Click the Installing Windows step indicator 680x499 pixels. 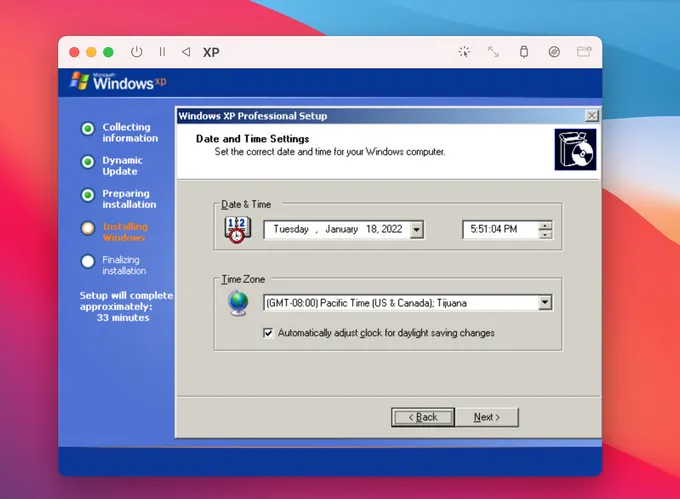pyautogui.click(x=88, y=228)
